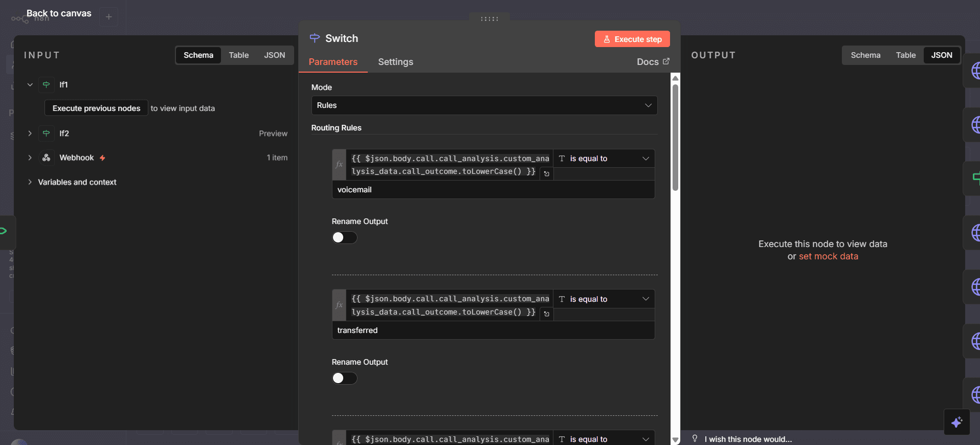Click the scrollbar down arrow
Screen dimensions: 980x445
[x=675, y=440]
